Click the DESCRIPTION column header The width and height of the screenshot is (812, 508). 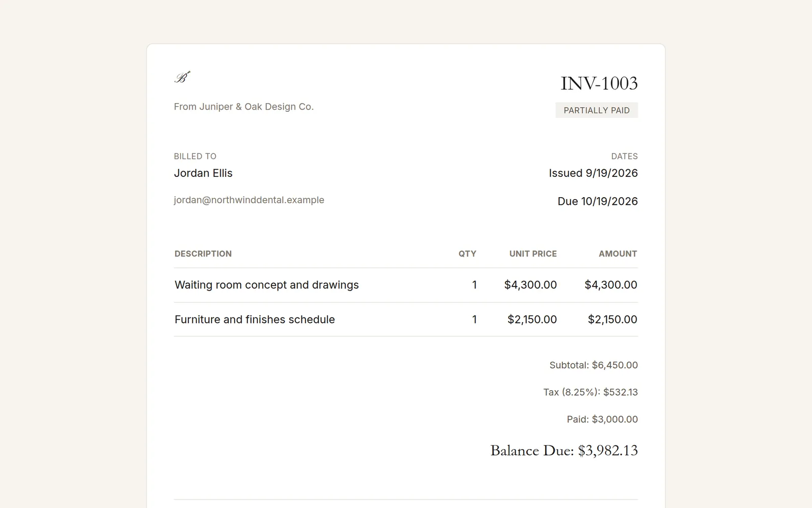pyautogui.click(x=203, y=253)
